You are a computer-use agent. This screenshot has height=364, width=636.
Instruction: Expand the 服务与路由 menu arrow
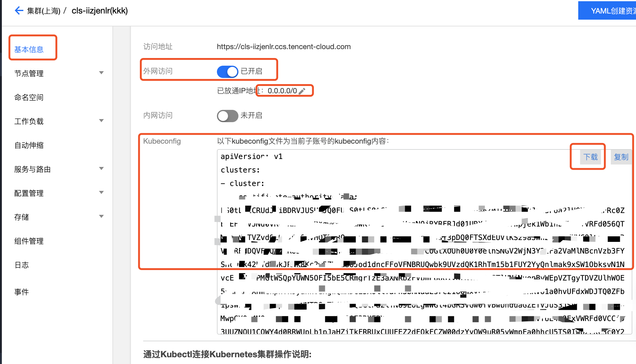(101, 168)
